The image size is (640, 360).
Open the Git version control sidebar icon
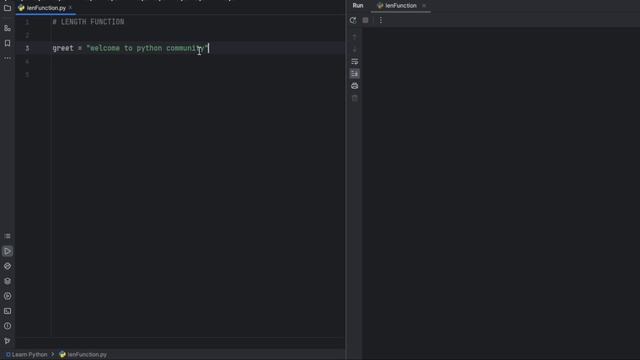point(7,341)
